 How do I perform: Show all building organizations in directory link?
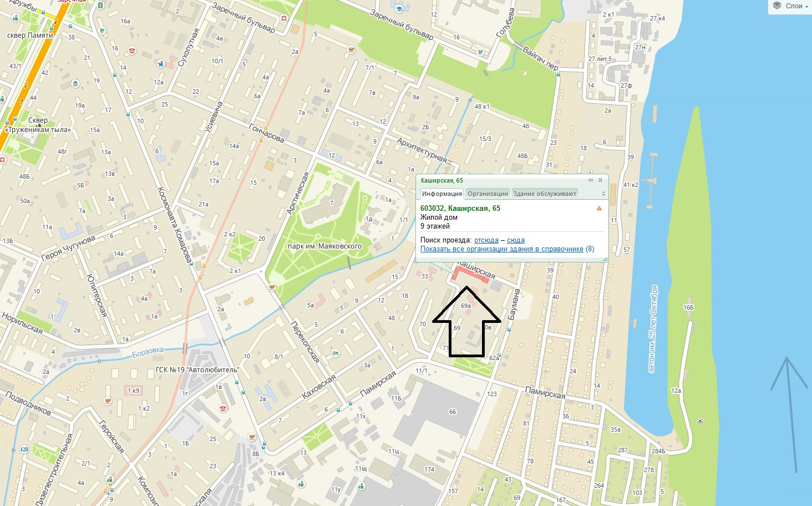point(507,249)
